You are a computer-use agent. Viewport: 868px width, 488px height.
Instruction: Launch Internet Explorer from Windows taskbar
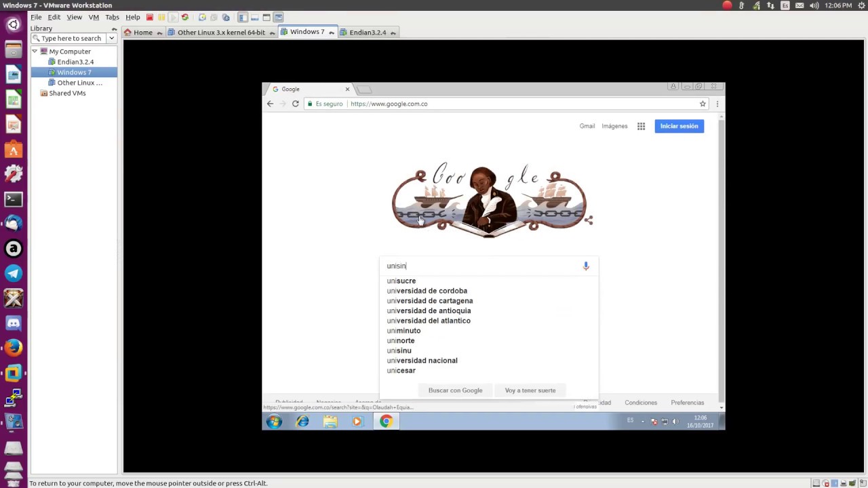[302, 422]
